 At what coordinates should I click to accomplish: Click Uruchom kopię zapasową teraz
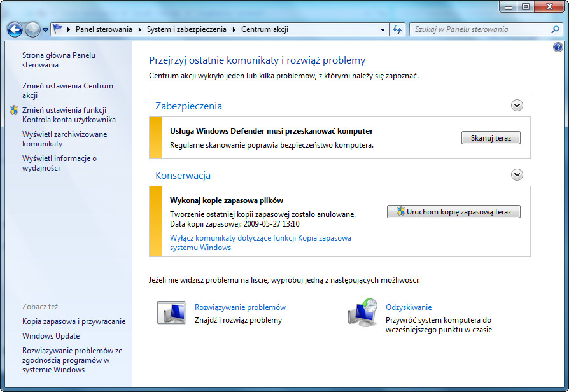[x=454, y=212]
